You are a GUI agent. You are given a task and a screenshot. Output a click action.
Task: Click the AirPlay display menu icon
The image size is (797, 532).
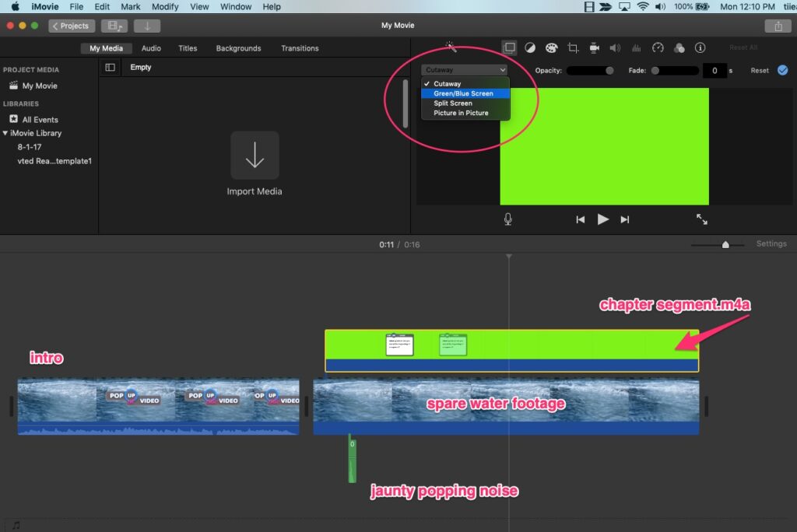pyautogui.click(x=624, y=6)
